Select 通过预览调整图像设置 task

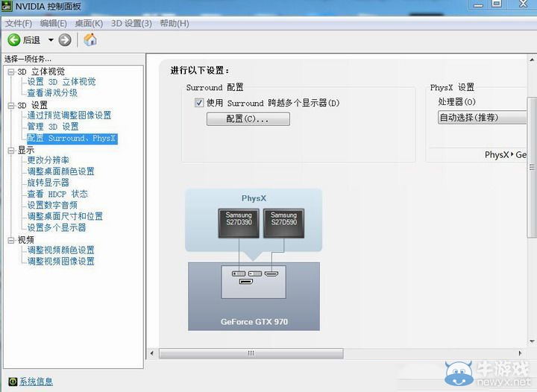[69, 116]
